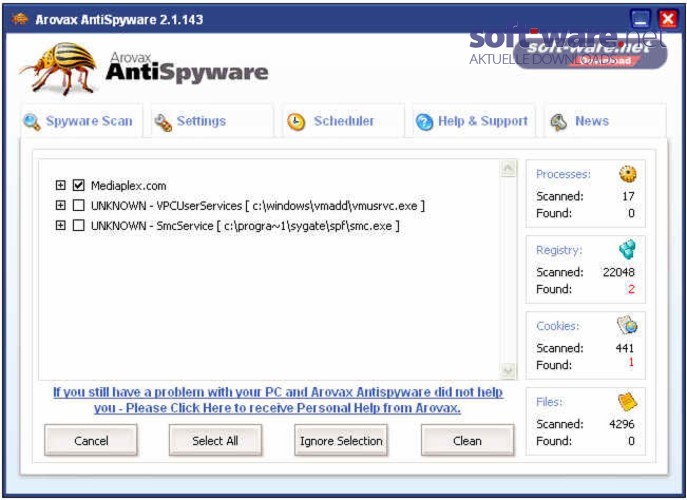Switch to the Spyware Scan tab
Viewport: 687px width, 500px height.
click(81, 121)
